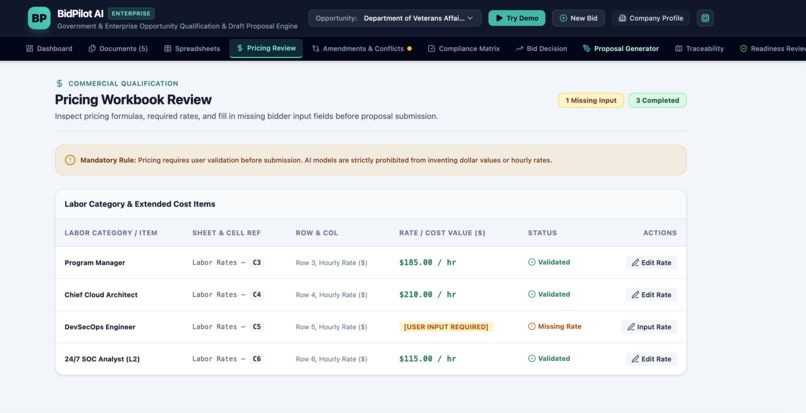
Task: Click the yellow dot on Amendments & Conflicts
Action: pyautogui.click(x=409, y=49)
